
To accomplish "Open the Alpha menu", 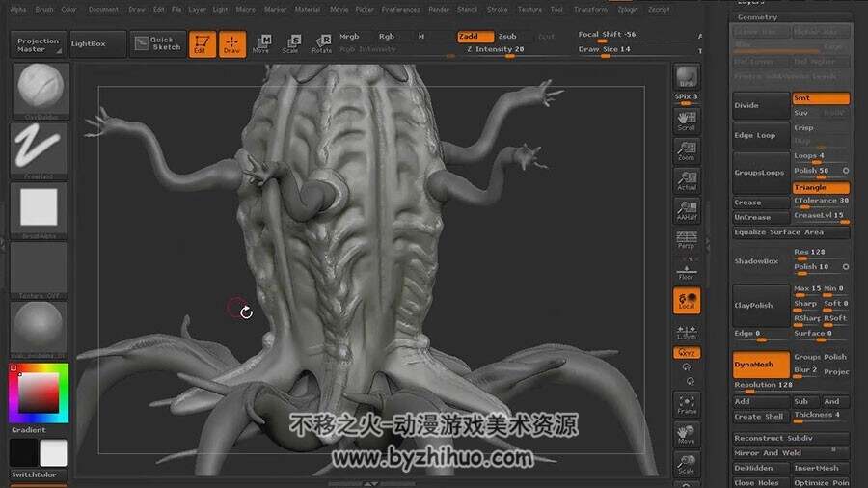I will [x=18, y=10].
